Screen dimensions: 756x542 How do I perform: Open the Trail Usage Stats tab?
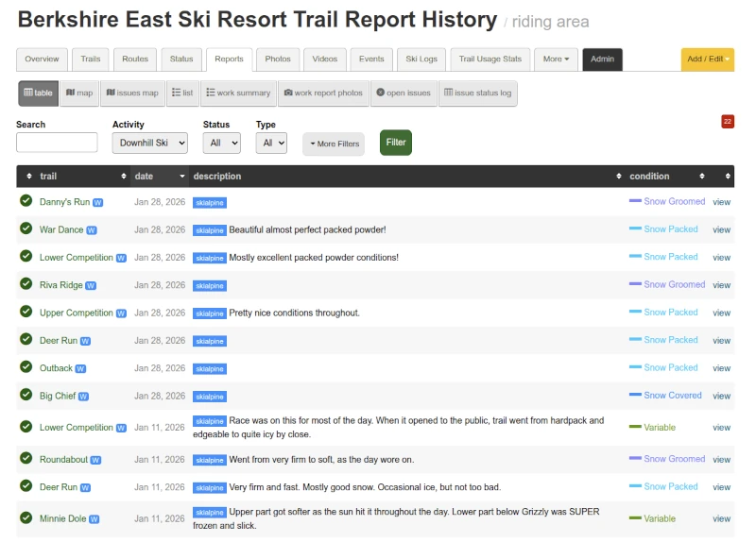(x=490, y=59)
